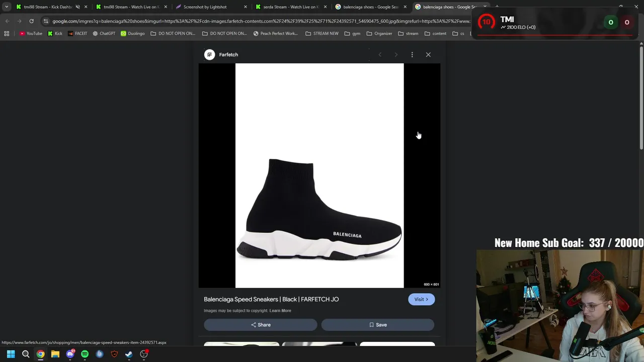Viewport: 644px width, 362px height.
Task: Open Steam from the taskbar
Action: [x=129, y=354]
